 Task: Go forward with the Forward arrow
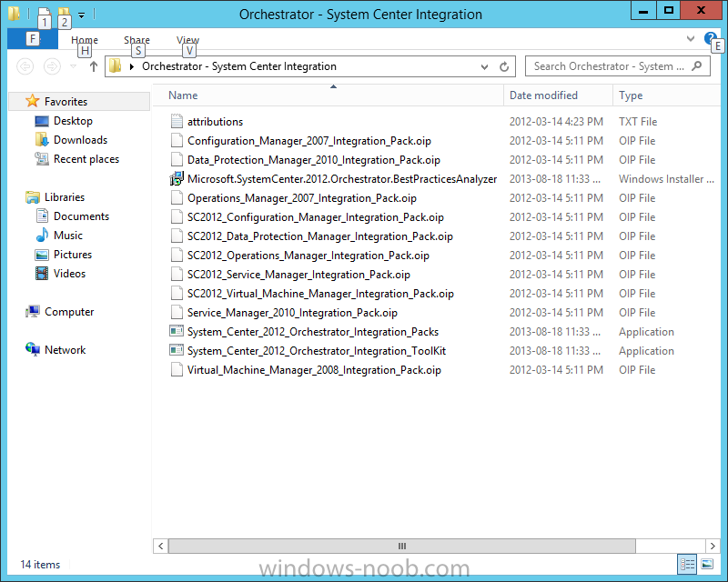tap(52, 66)
